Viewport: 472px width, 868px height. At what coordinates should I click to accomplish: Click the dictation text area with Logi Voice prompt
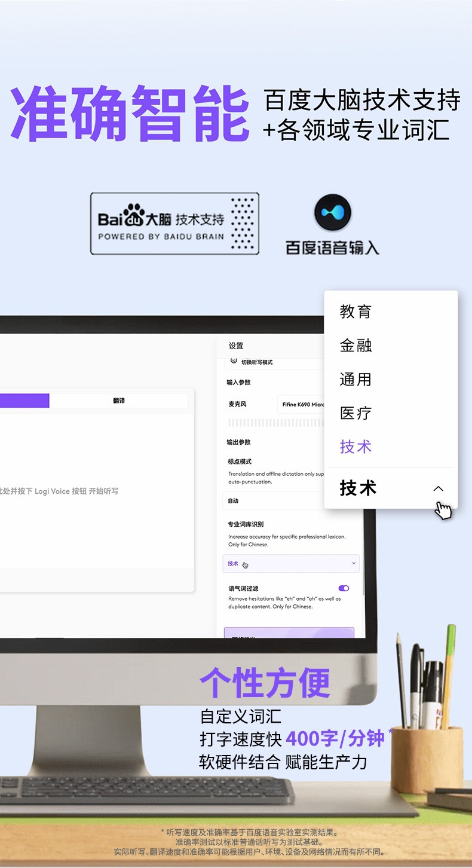pyautogui.click(x=97, y=491)
